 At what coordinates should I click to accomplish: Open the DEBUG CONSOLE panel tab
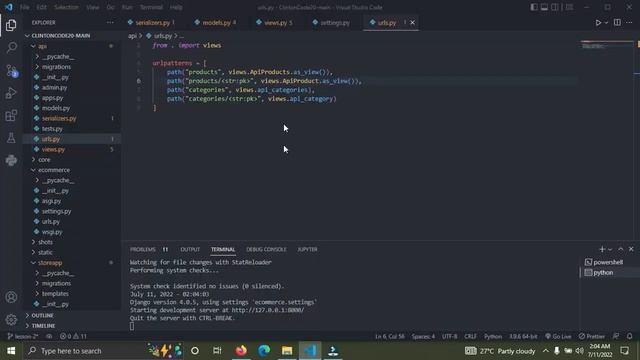tap(266, 249)
